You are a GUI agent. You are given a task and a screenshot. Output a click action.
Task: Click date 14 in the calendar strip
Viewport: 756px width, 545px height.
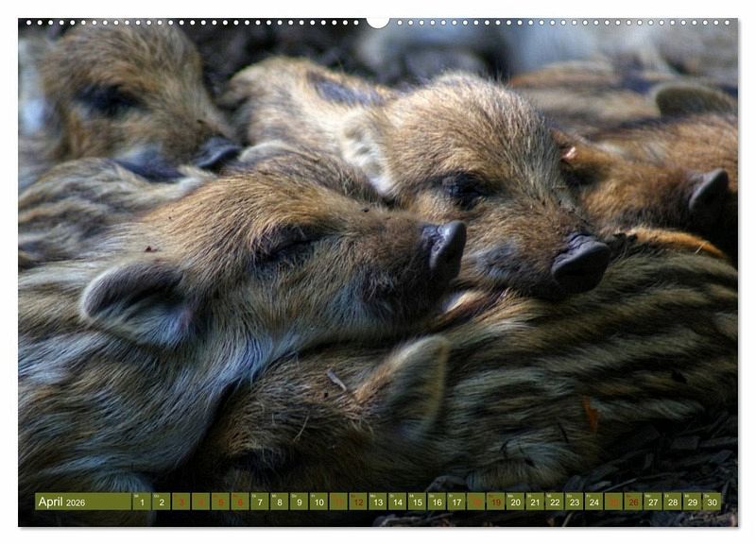397,502
